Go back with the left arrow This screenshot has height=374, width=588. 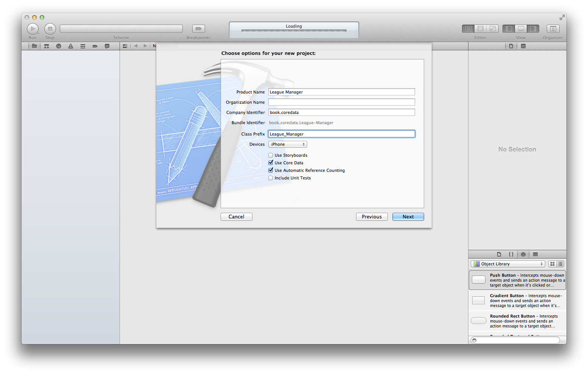[136, 46]
